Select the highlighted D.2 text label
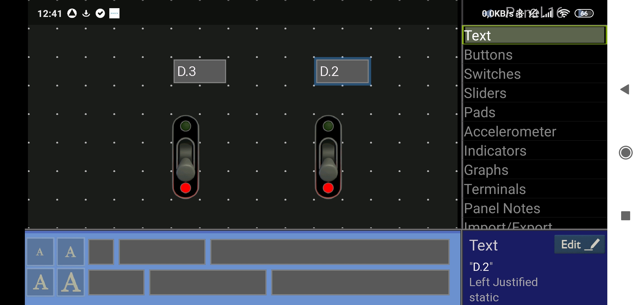The width and height of the screenshot is (644, 305). tap(342, 71)
